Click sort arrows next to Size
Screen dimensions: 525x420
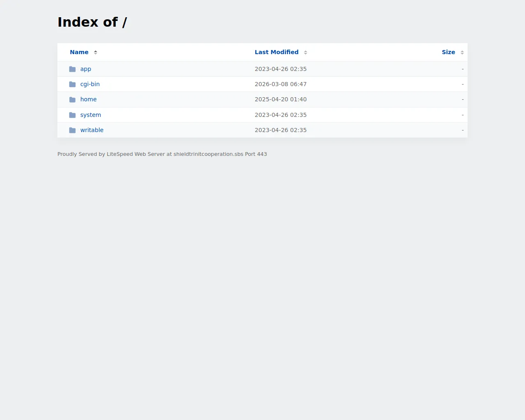click(462, 52)
